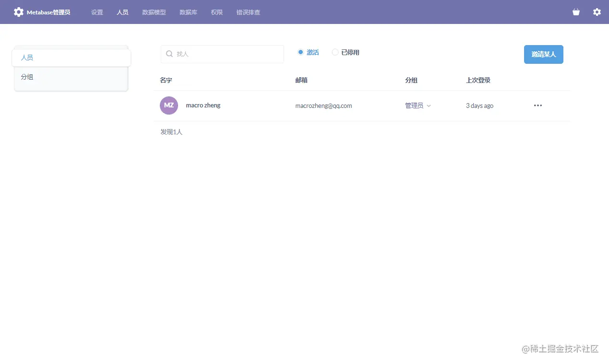This screenshot has width=609, height=364.
Task: Click the Metabase管理员 title link
Action: click(48, 12)
